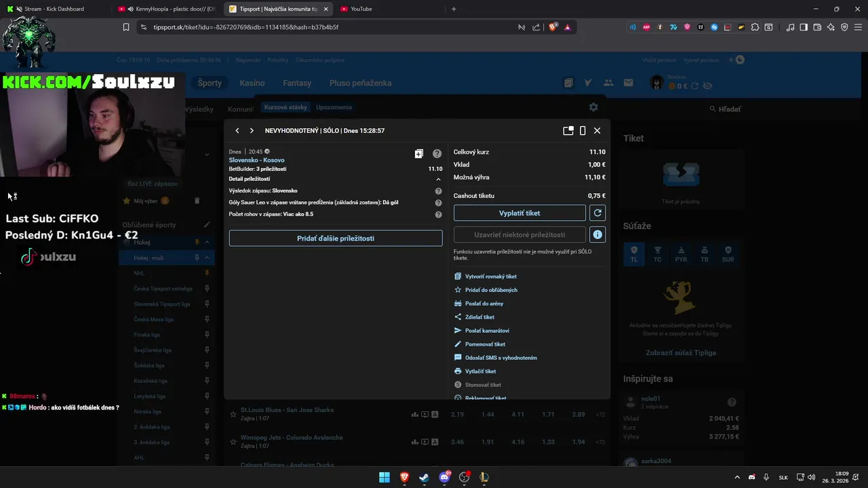Open the tickets icon in the header
Viewport: 868px width, 488px height.
click(568, 83)
